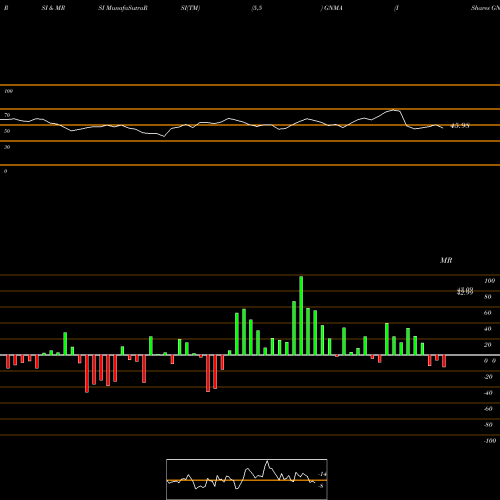500x500 pixels.
Task: Click the '-20' label on MR axis
Action: pyautogui.click(x=488, y=377)
